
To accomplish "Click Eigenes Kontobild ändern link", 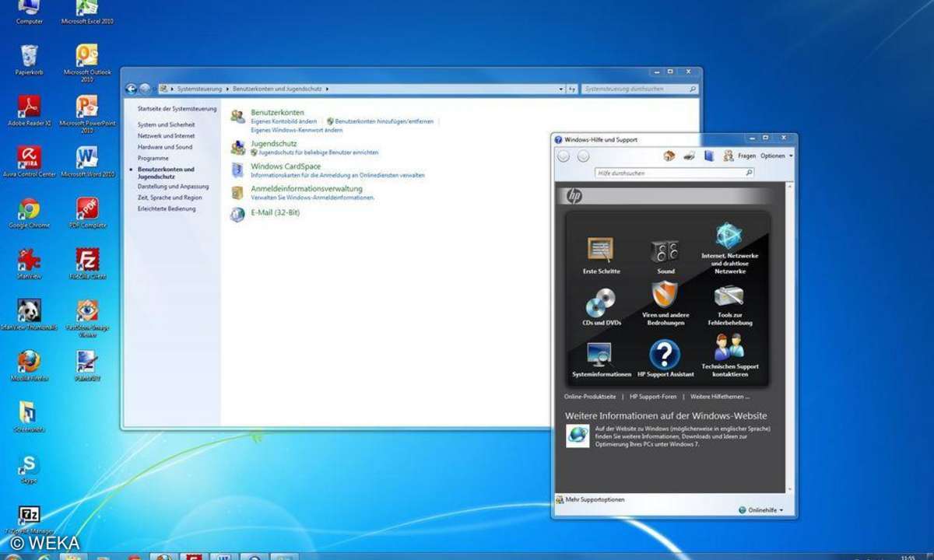I will (x=284, y=121).
